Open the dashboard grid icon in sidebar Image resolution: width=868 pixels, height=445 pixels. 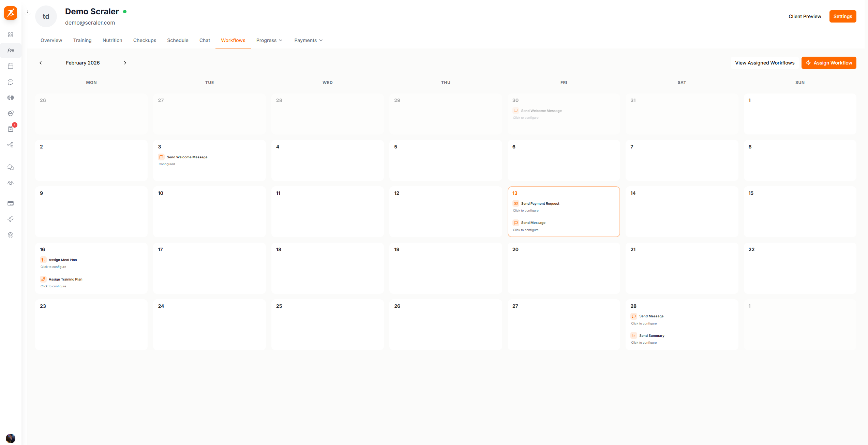point(11,34)
